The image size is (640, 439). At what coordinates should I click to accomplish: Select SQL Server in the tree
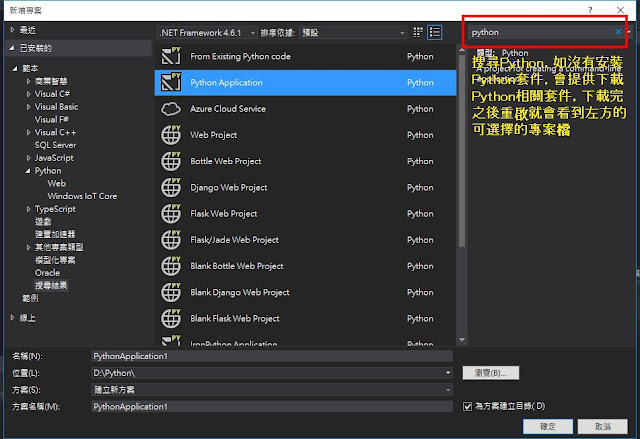point(56,145)
